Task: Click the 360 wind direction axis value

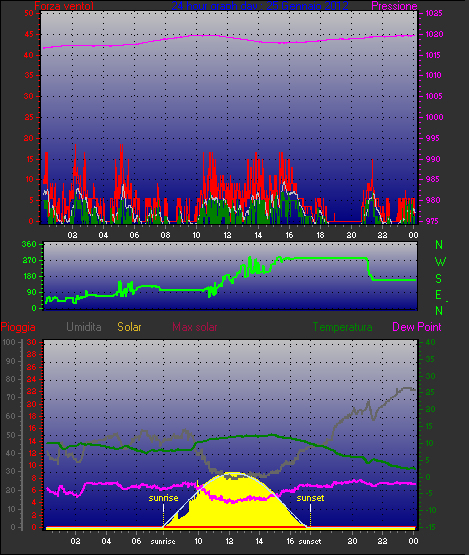Action: point(29,244)
